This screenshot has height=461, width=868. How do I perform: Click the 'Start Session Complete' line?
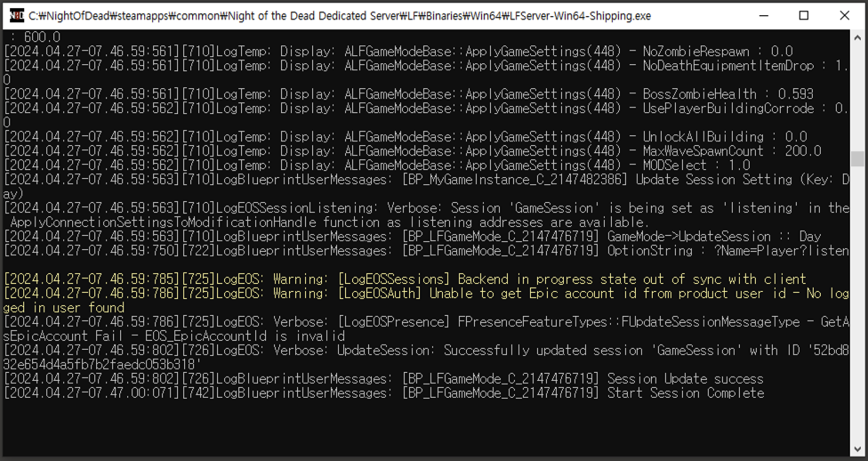[383, 393]
